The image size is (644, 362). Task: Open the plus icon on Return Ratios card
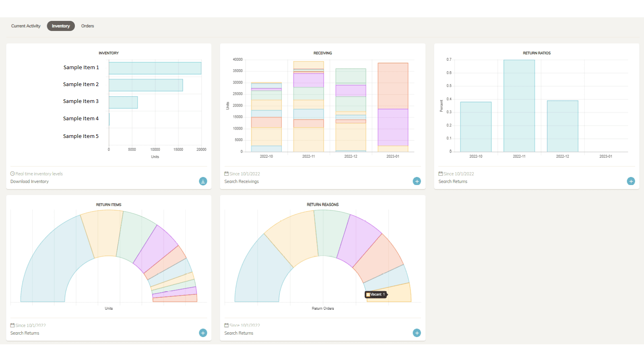pyautogui.click(x=631, y=181)
